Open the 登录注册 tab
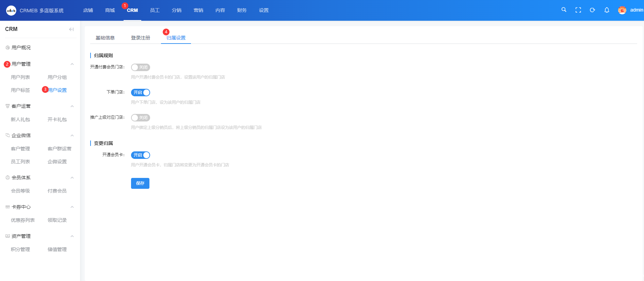 140,38
